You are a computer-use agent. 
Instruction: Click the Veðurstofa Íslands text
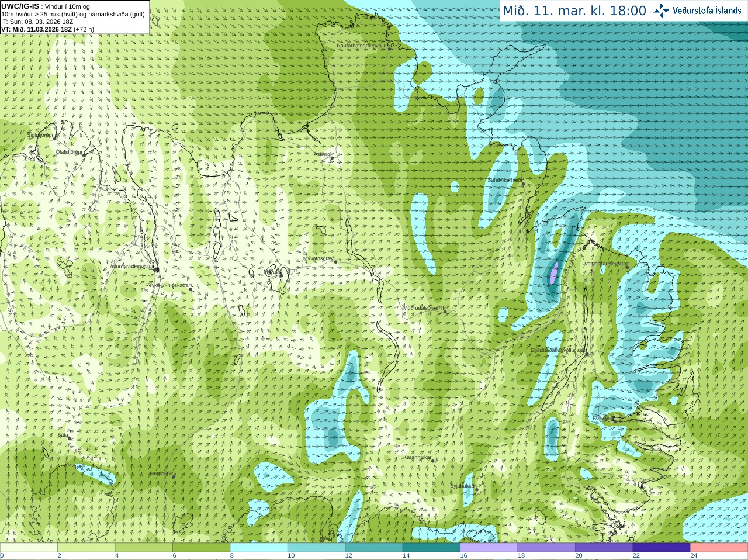(707, 11)
